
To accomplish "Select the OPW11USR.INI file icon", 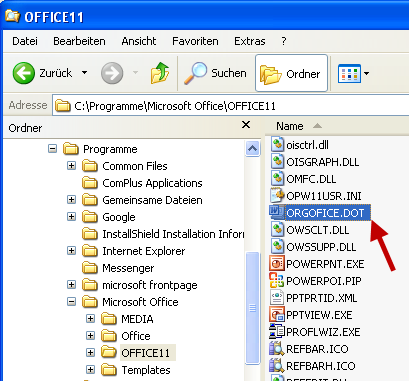I will (x=277, y=196).
